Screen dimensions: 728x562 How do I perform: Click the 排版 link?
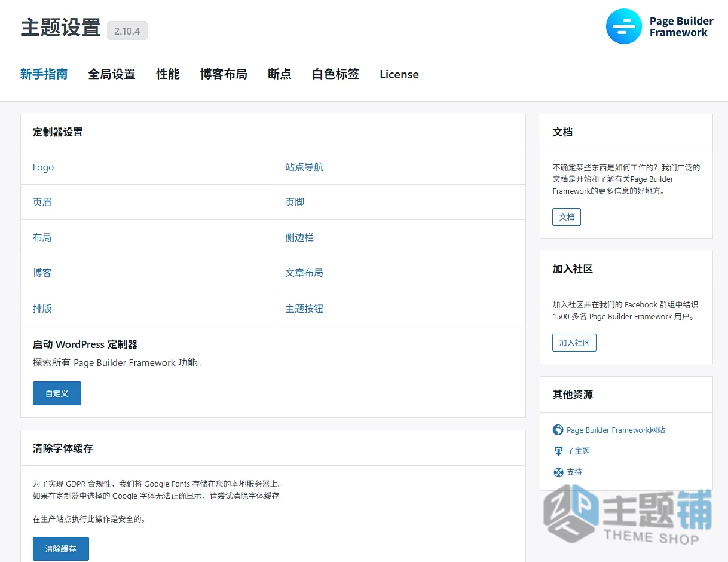42,309
